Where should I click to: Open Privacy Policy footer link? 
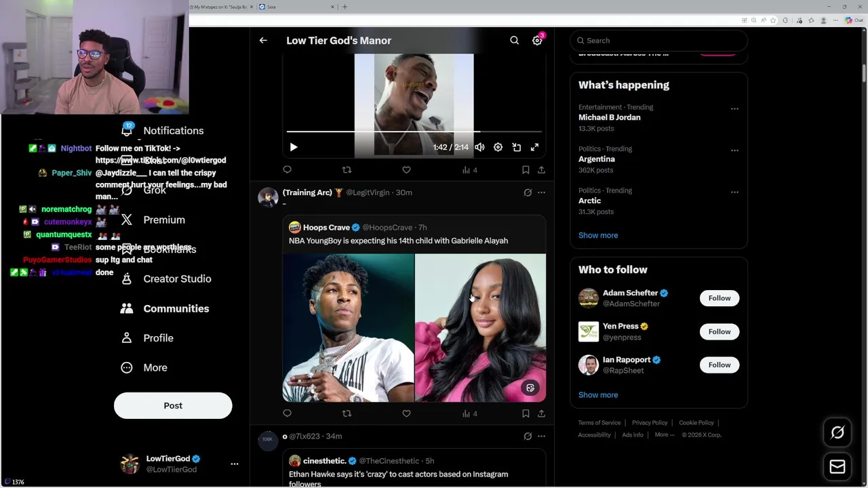point(650,423)
